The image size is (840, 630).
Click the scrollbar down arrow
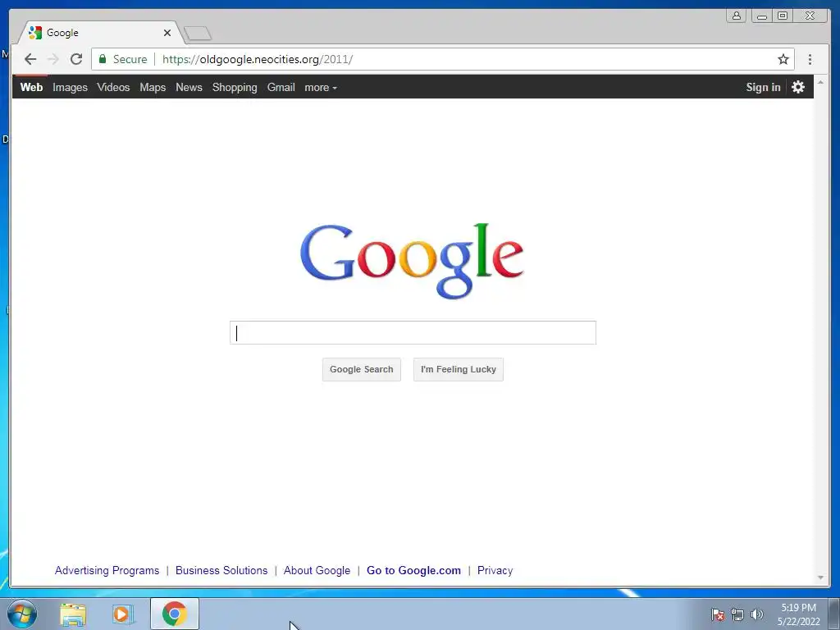click(x=820, y=577)
